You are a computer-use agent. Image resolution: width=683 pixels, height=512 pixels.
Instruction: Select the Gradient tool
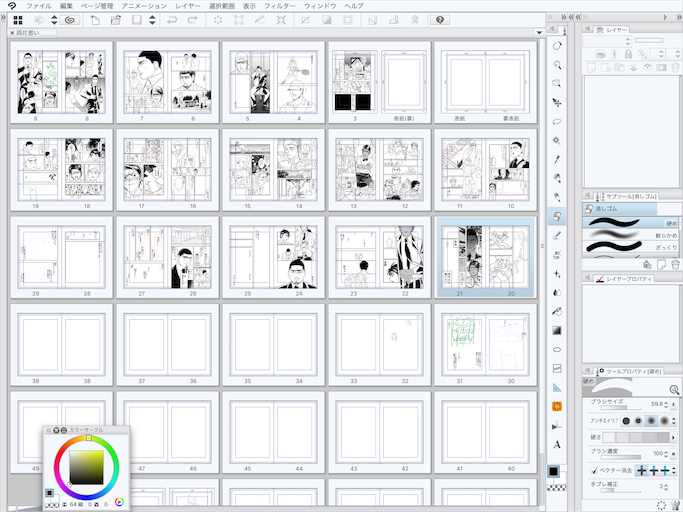[557, 330]
